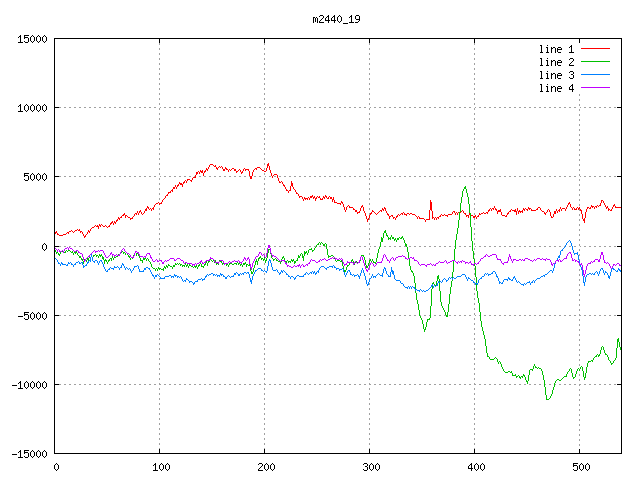
Task: Click the y-axis label 5000
Action: pyautogui.click(x=36, y=177)
